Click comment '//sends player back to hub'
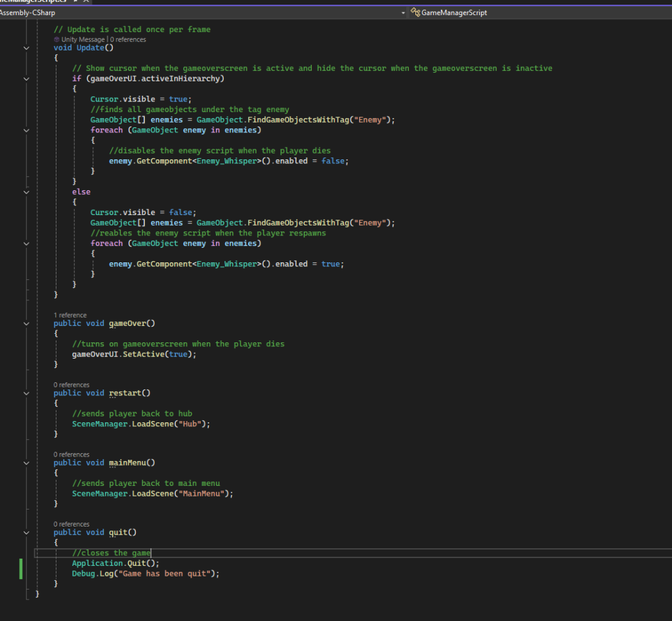The image size is (672, 621). [x=132, y=414]
